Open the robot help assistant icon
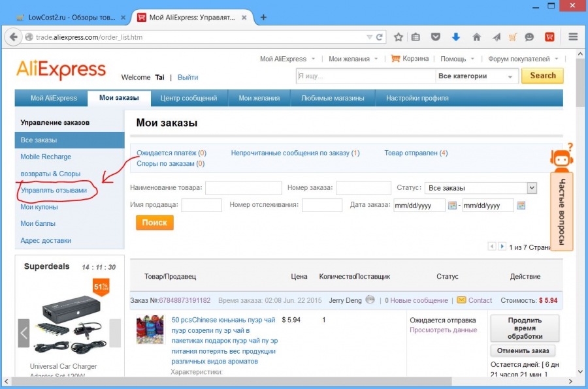Screen dimensions: 588x389 click(x=561, y=157)
